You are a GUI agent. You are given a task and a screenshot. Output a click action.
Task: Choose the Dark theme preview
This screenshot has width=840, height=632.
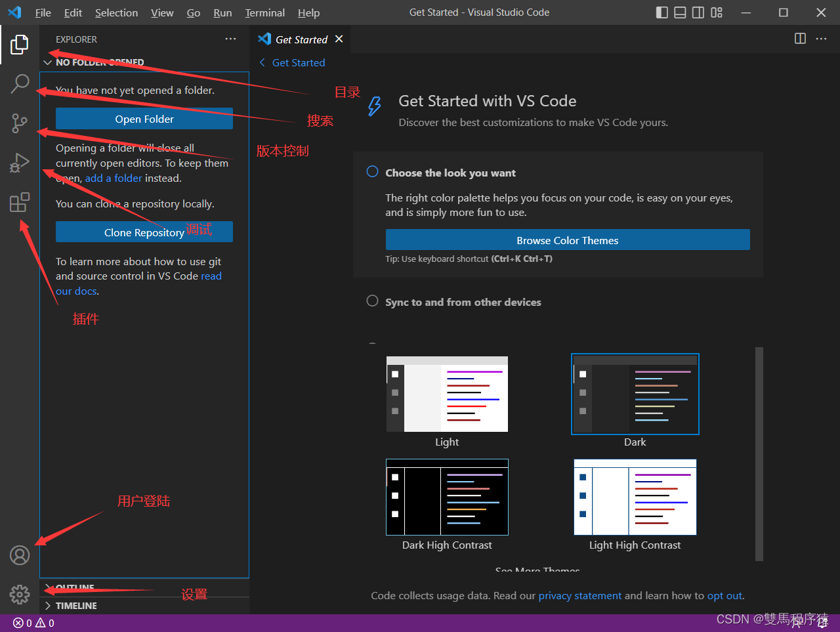click(x=635, y=394)
